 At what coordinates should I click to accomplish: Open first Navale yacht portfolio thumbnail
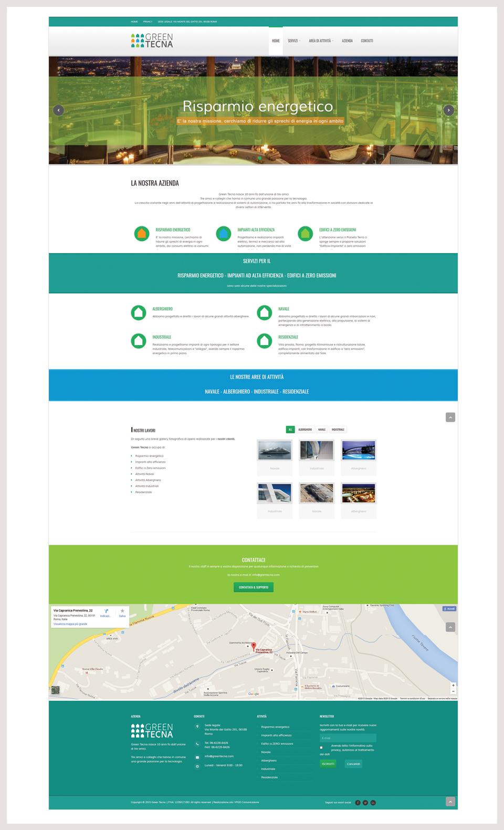275,450
